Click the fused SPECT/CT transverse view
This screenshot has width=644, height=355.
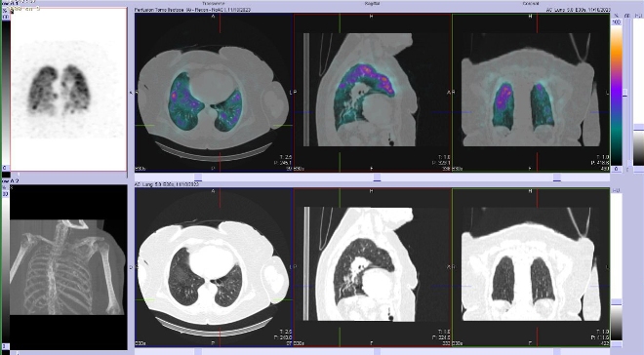(214, 93)
